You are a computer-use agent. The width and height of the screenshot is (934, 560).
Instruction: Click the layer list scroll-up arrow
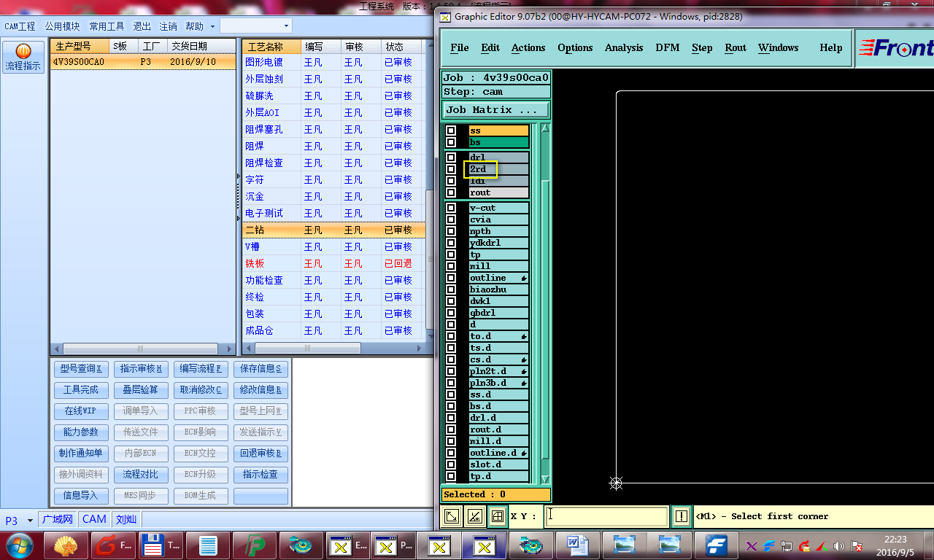click(x=545, y=128)
